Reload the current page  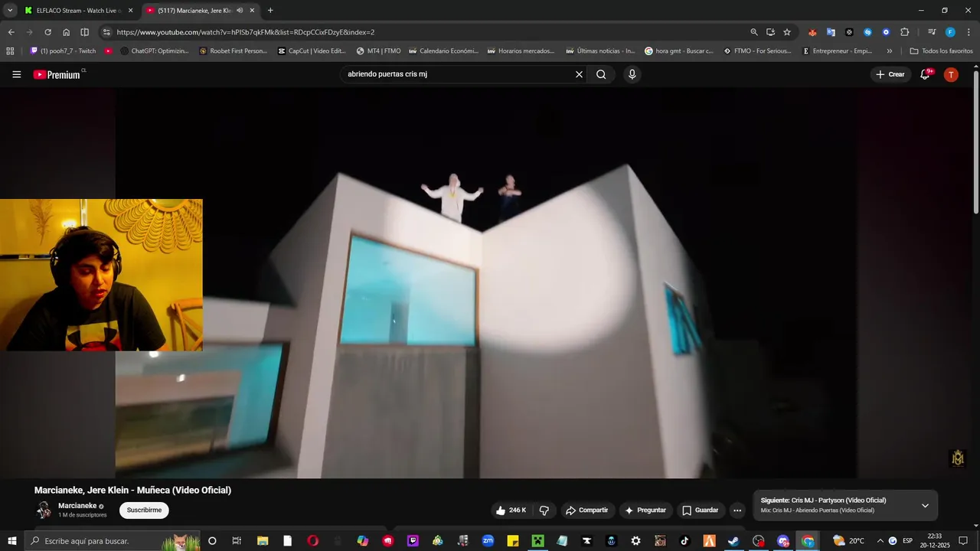[47, 32]
